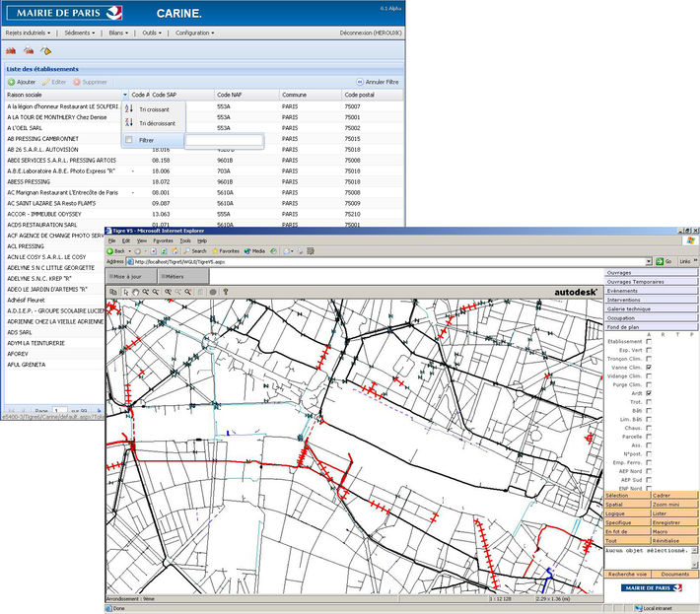The image size is (700, 614).
Task: Click the Search button in IE toolbar
Action: (x=195, y=251)
